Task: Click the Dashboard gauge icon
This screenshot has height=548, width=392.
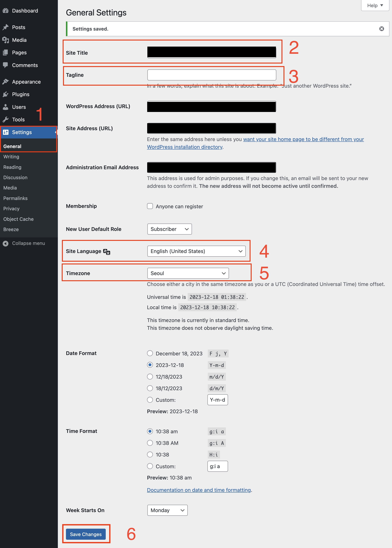Action: tap(6, 11)
